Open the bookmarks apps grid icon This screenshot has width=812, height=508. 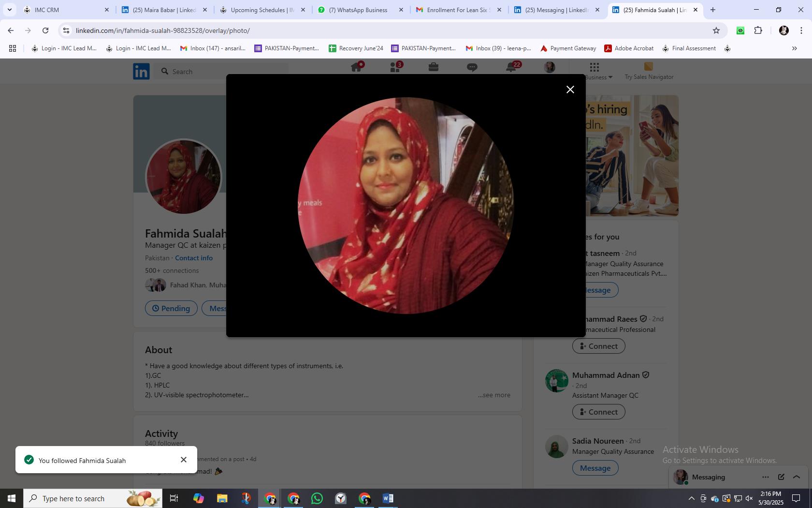13,48
